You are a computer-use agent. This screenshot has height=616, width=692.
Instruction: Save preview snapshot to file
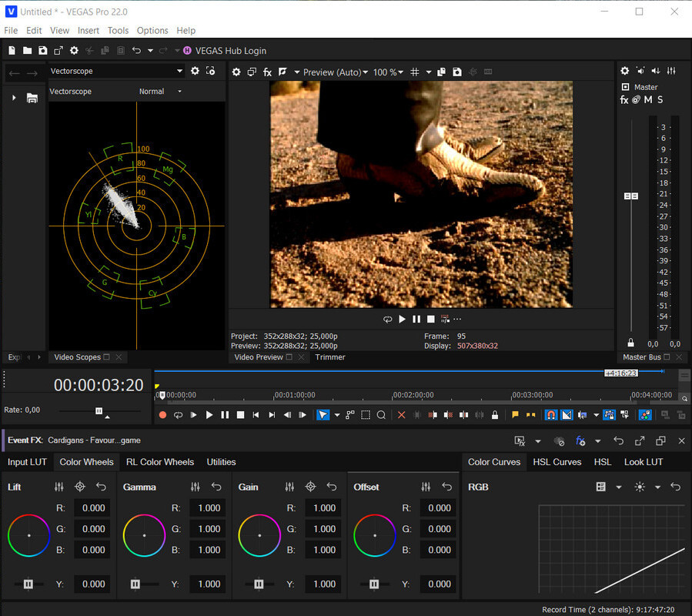pyautogui.click(x=457, y=72)
